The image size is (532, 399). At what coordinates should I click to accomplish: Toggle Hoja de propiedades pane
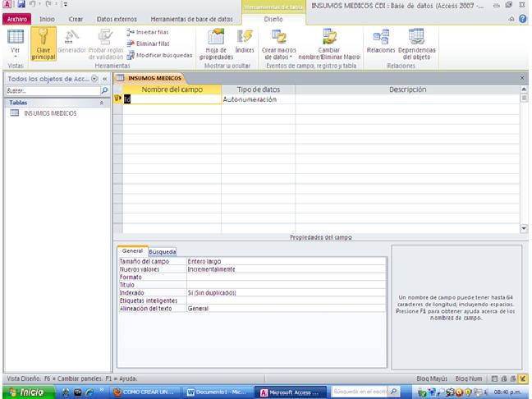pyautogui.click(x=216, y=44)
